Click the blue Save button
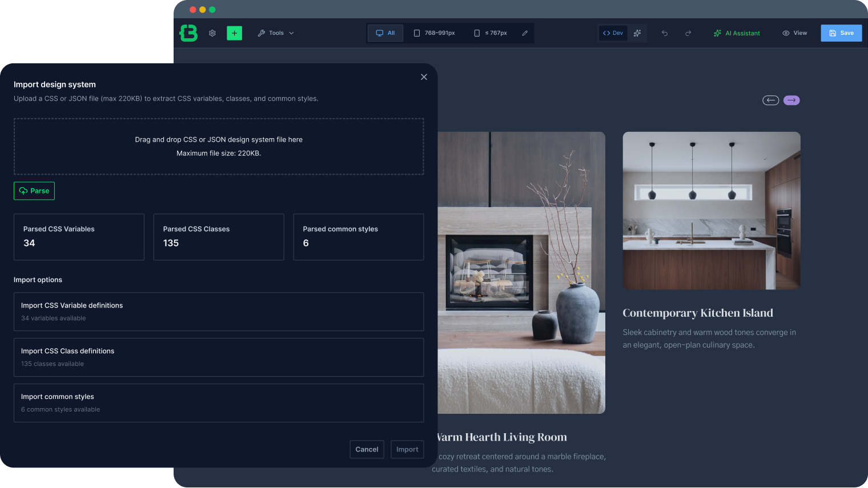 click(841, 33)
